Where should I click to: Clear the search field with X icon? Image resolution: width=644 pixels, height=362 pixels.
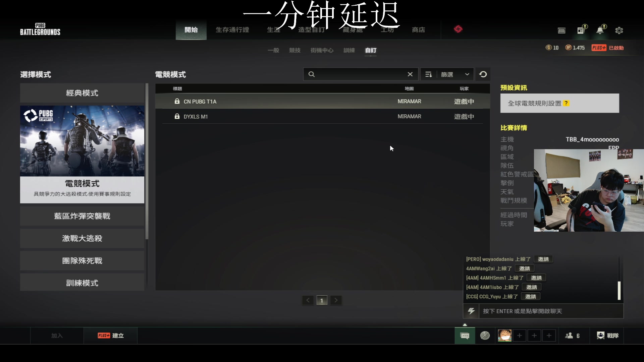[410, 74]
